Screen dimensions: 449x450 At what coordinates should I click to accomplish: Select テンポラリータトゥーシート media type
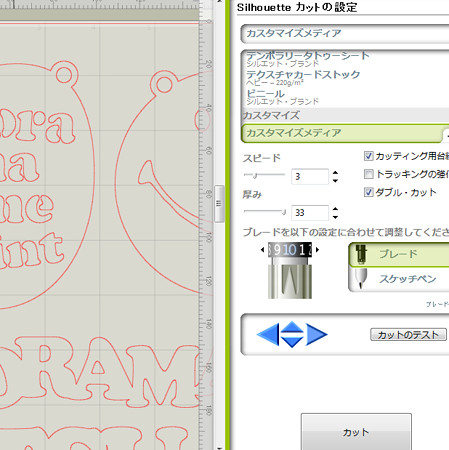tap(308, 58)
